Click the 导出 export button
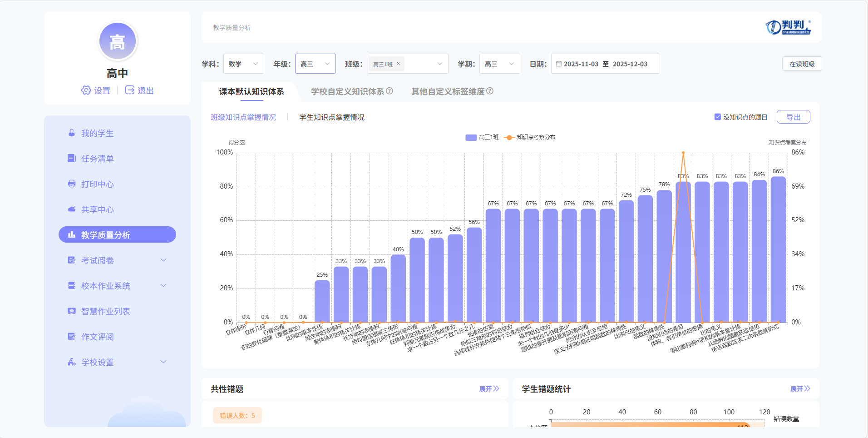Viewport: 868px width, 438px height. click(793, 117)
